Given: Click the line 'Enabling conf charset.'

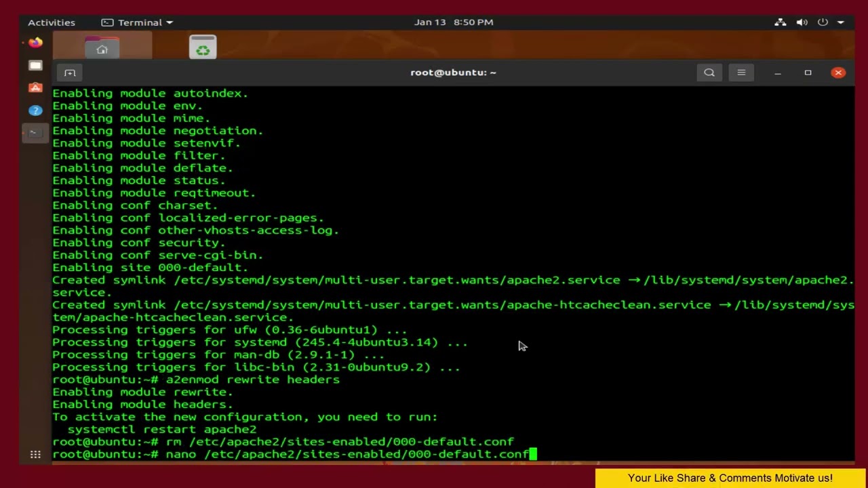Looking at the screenshot, I should click(135, 205).
